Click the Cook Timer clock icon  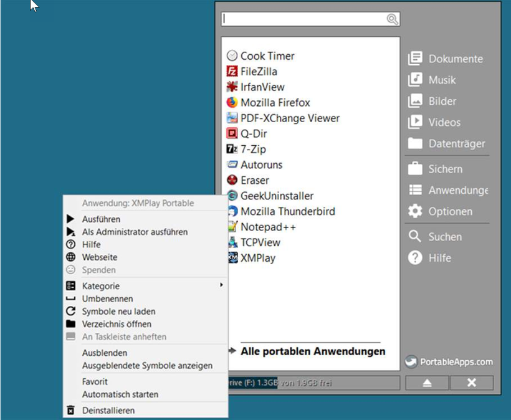[232, 55]
